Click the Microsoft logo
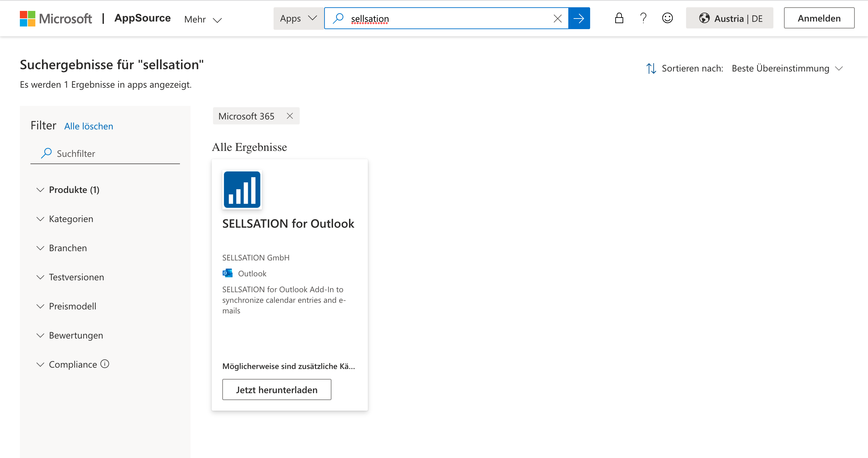This screenshot has height=458, width=868. [56, 19]
